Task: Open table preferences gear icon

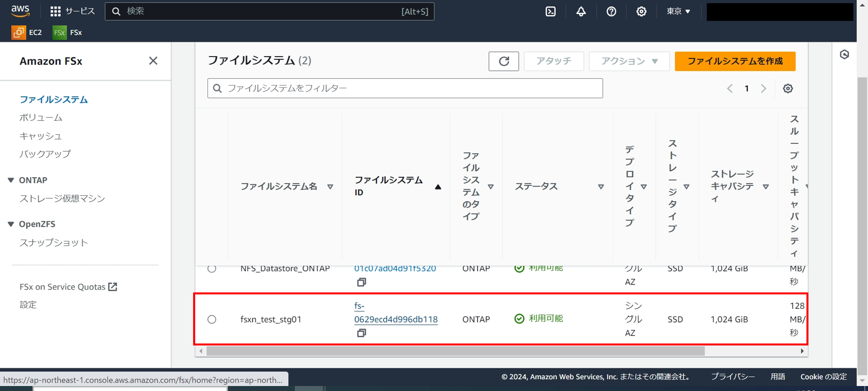Action: pos(788,89)
